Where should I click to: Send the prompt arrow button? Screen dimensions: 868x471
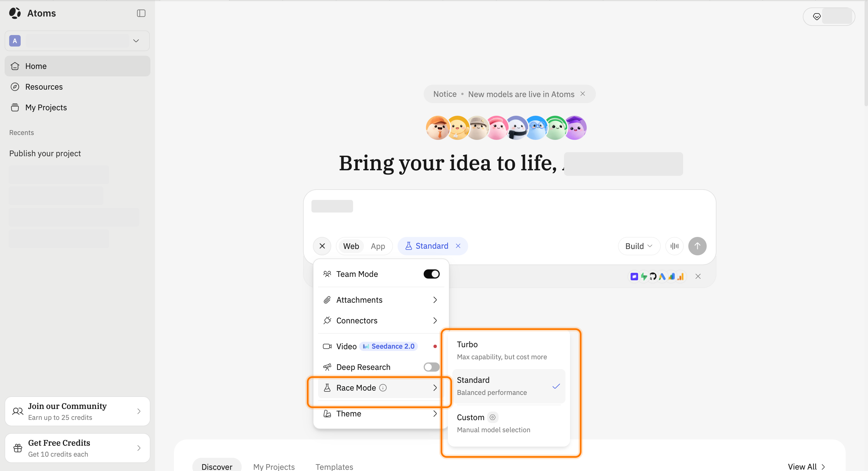click(x=697, y=246)
